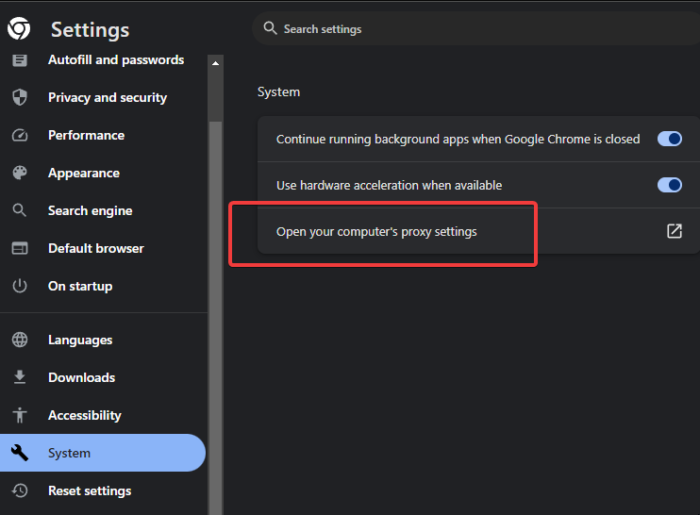700x515 pixels.
Task: Open the Search engine settings page
Action: [x=90, y=211]
